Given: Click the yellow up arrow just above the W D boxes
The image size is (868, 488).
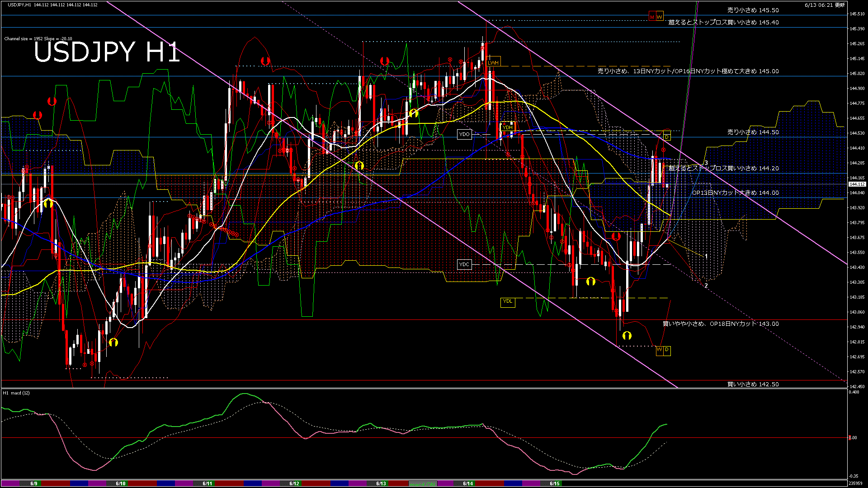Looking at the screenshot, I should (627, 335).
